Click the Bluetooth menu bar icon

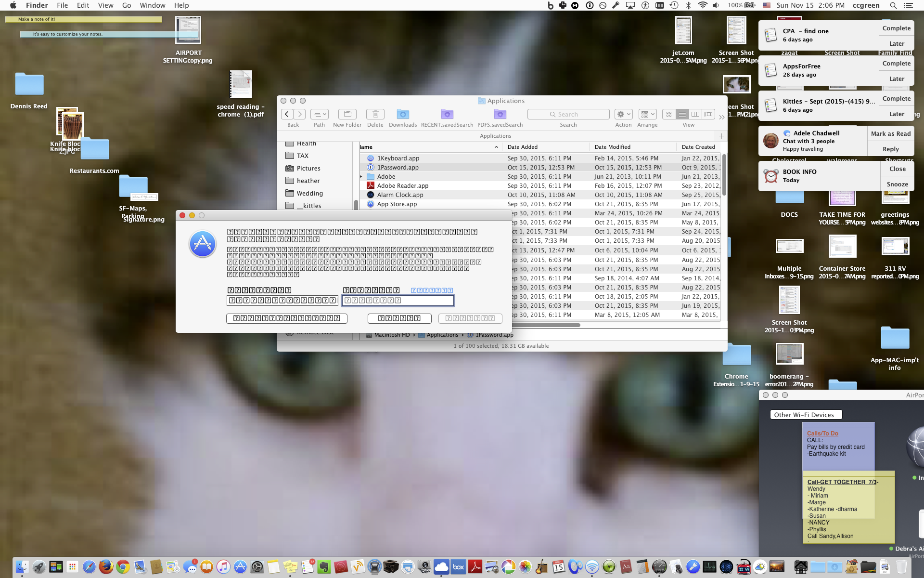tap(688, 5)
